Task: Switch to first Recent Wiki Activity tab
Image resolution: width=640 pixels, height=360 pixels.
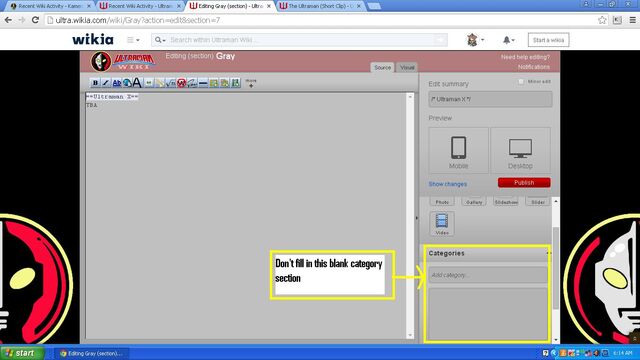Action: (x=50, y=6)
